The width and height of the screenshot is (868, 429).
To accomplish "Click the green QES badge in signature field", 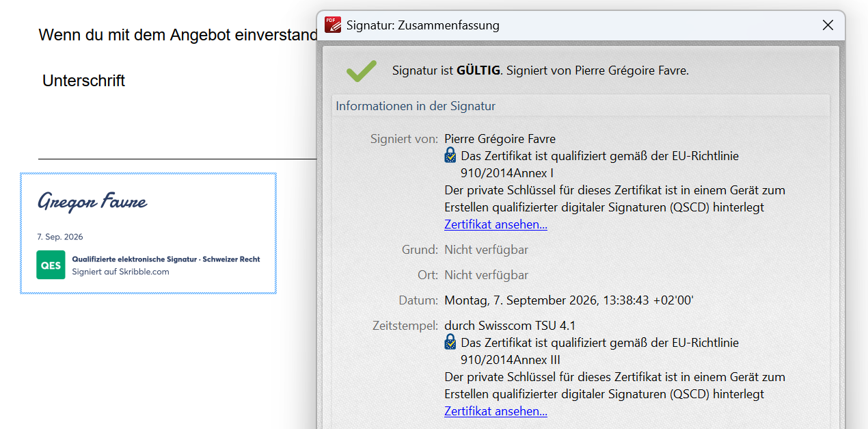I will tap(51, 265).
